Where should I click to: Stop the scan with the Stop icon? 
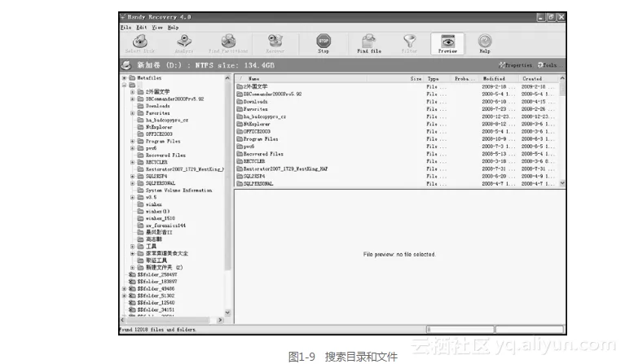(324, 43)
